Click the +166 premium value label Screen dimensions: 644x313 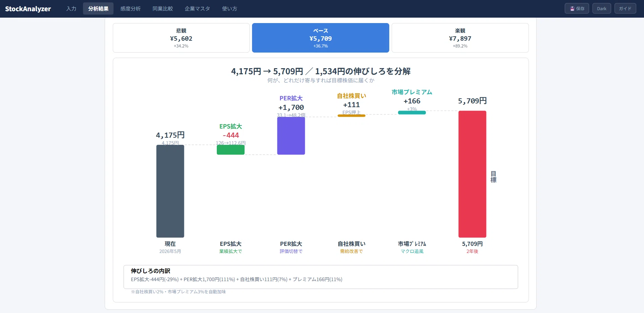pyautogui.click(x=412, y=101)
